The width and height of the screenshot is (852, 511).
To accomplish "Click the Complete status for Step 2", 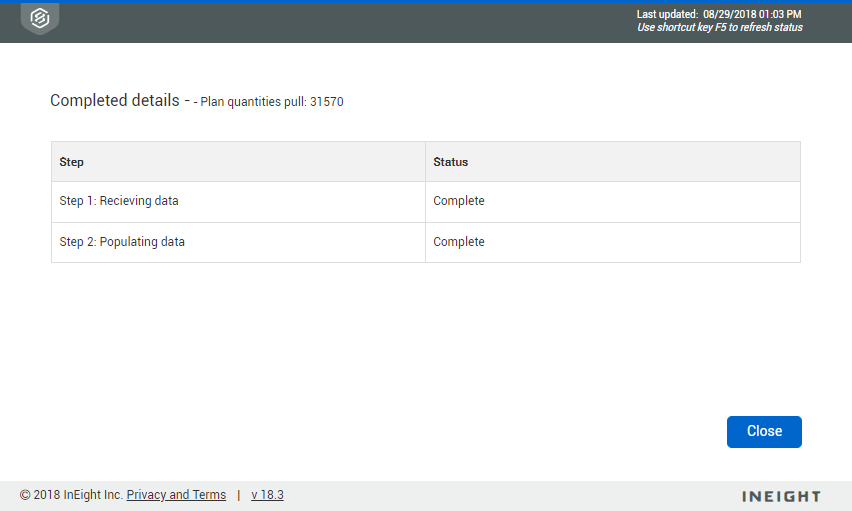I will click(459, 242).
